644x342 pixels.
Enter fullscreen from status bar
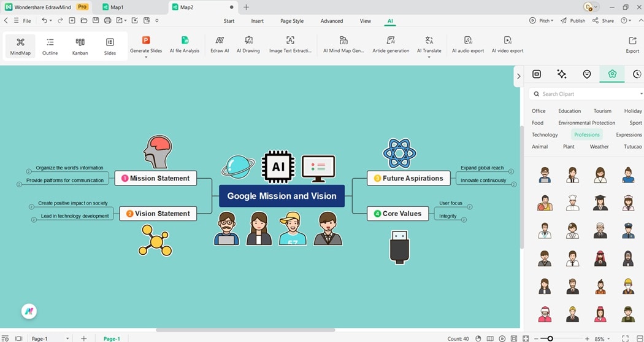click(626, 339)
